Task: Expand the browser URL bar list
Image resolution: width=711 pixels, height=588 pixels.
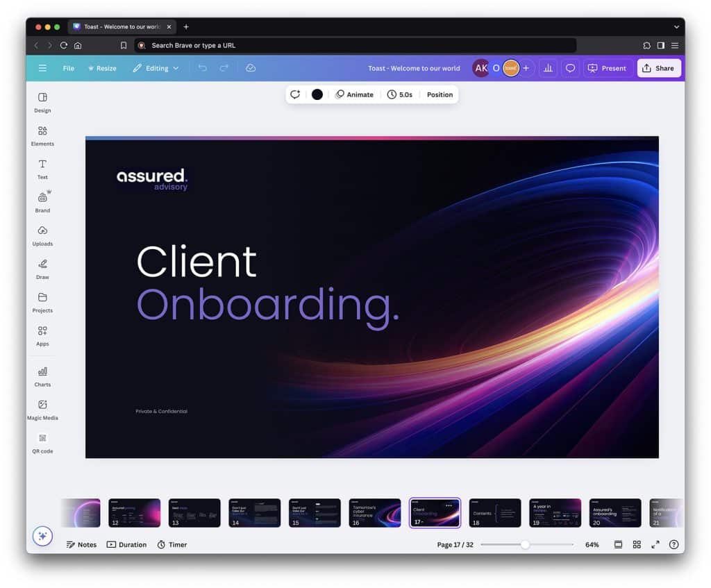Action: [676, 26]
